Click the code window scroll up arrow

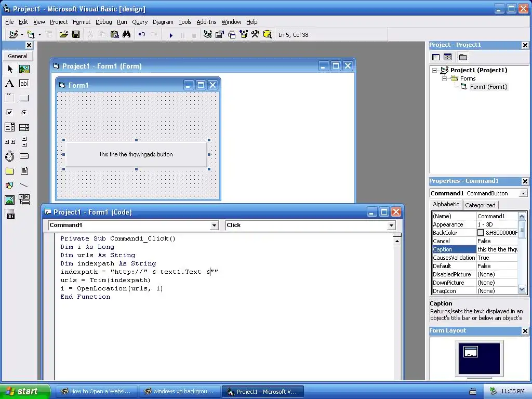click(397, 241)
